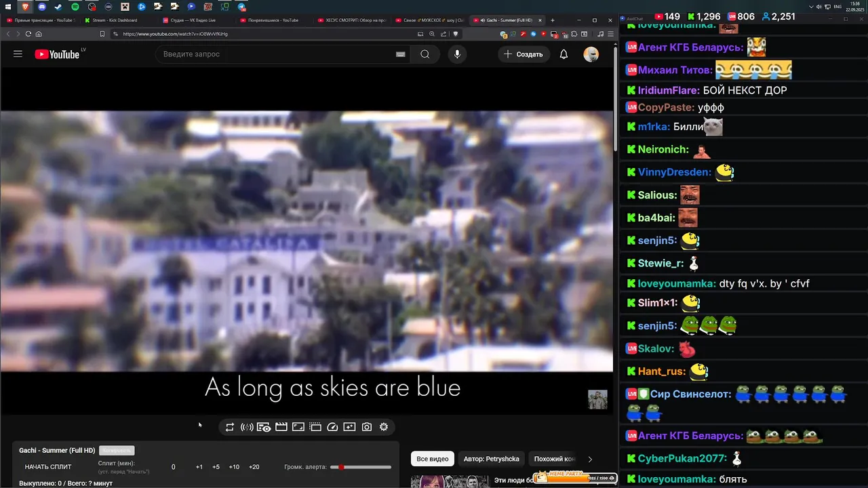Click the channel watermark thumbnail in video corner
The width and height of the screenshot is (868, 488).
click(597, 399)
